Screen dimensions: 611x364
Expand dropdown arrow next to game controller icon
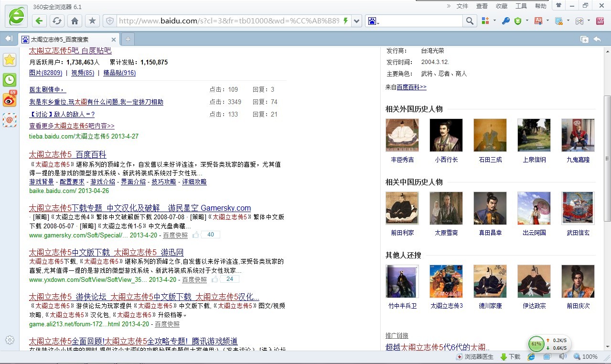coord(588,21)
